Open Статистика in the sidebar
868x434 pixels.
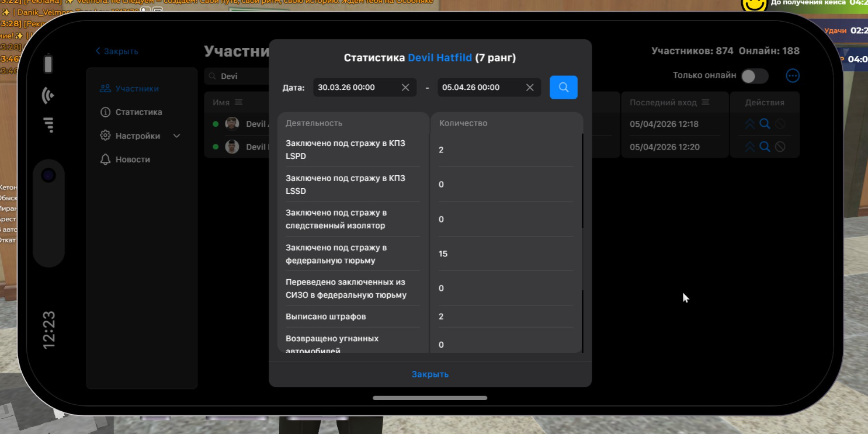coord(138,112)
